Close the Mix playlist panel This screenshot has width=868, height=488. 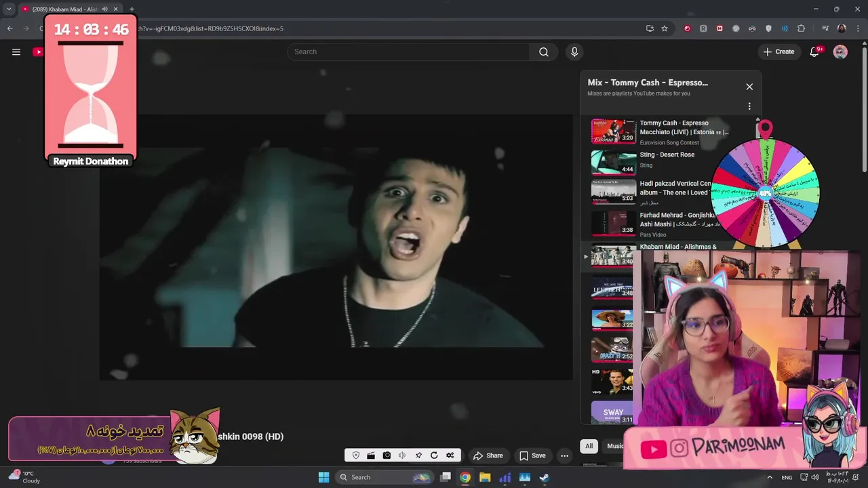[749, 87]
